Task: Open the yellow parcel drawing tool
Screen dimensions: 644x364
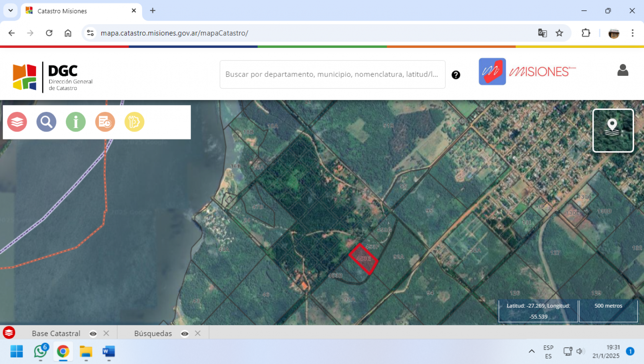Action: click(134, 122)
